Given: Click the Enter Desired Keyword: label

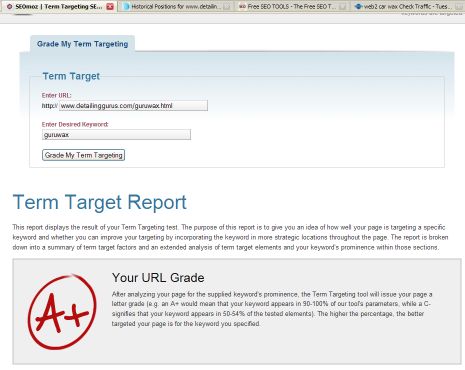Looking at the screenshot, I should point(75,124).
